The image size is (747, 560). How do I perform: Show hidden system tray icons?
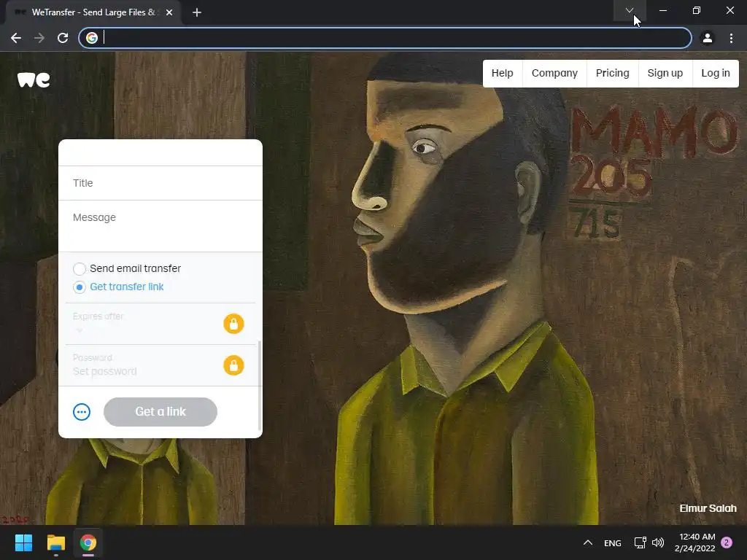(x=588, y=542)
